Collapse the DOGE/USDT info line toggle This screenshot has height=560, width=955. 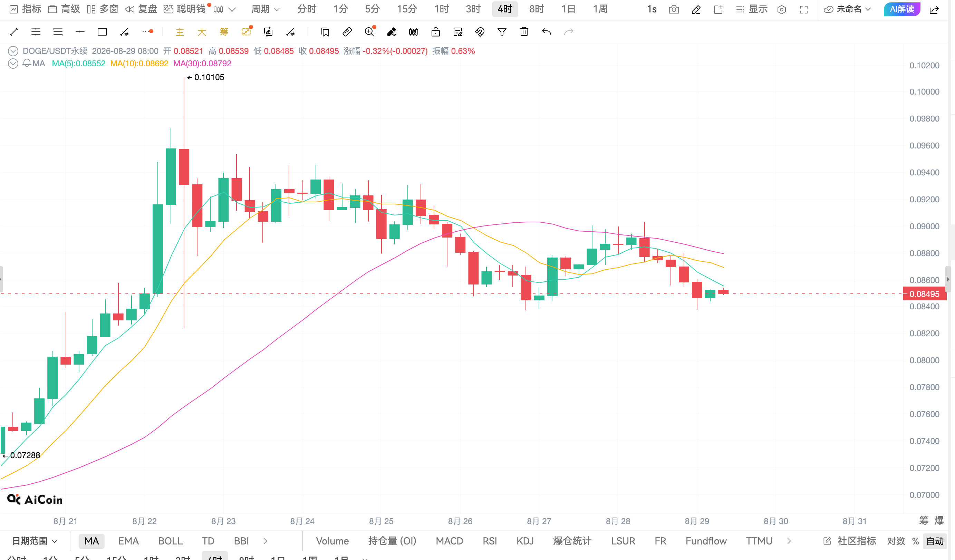click(x=13, y=51)
